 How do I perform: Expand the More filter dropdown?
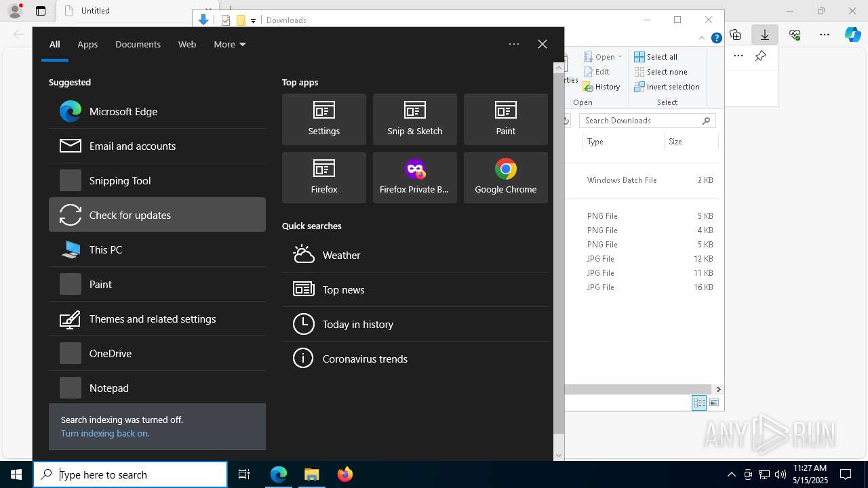coord(230,44)
